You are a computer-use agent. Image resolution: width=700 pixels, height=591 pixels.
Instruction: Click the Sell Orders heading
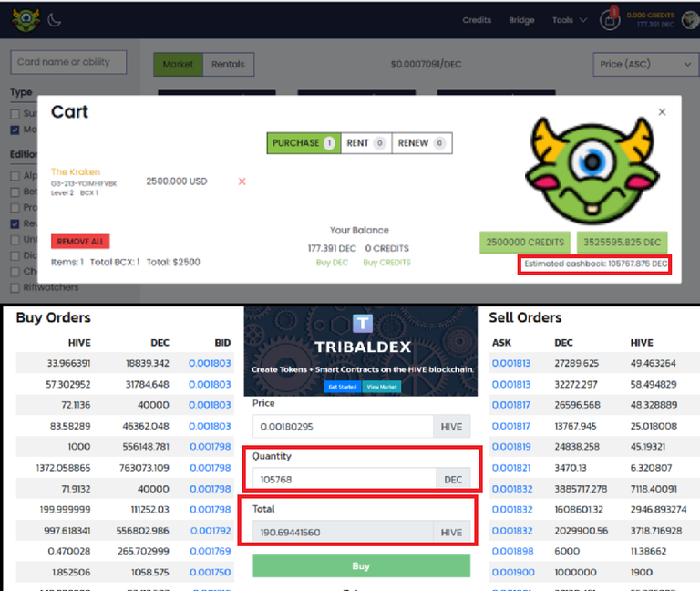tap(525, 317)
